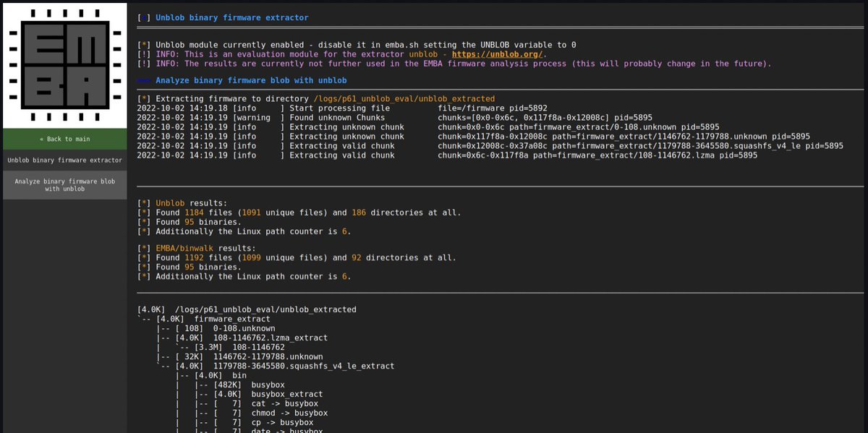Open the https://unblob.org/ link
Image resolution: width=868 pixels, height=433 pixels.
pos(498,54)
